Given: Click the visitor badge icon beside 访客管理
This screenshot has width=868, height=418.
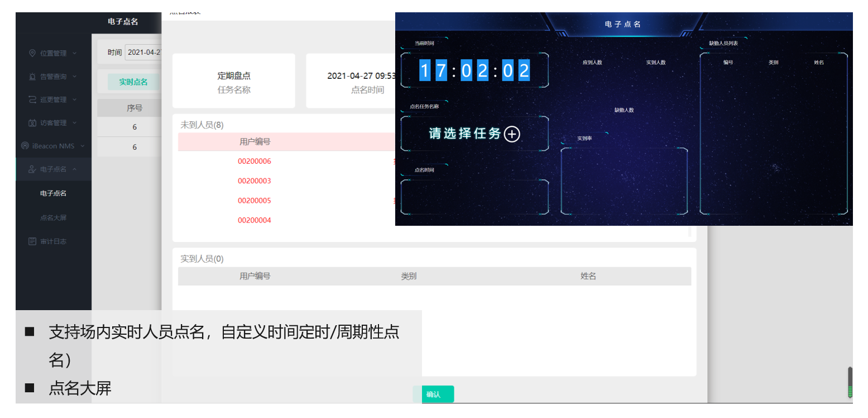Looking at the screenshot, I should tap(32, 123).
